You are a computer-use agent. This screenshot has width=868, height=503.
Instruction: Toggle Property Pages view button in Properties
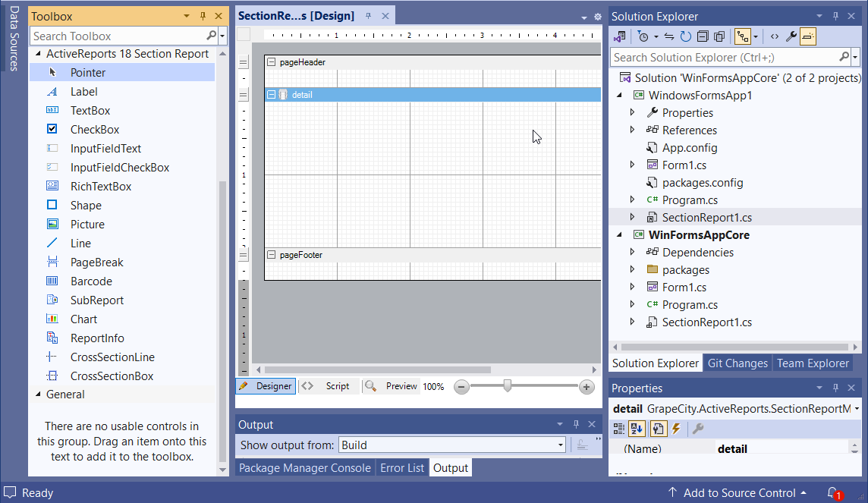coord(658,429)
